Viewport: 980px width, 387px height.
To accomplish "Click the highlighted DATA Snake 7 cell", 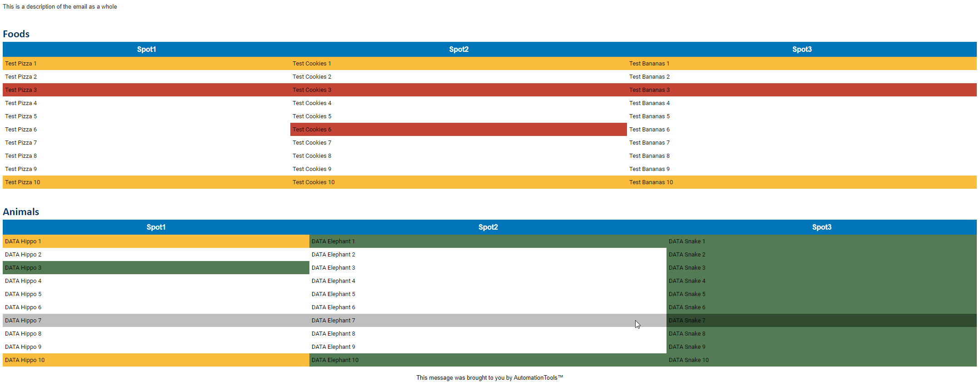I will [821, 321].
